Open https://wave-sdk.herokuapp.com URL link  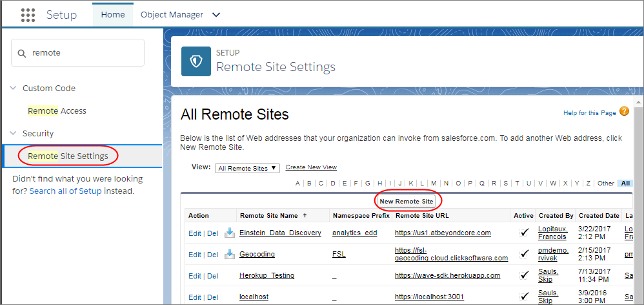pyautogui.click(x=447, y=275)
